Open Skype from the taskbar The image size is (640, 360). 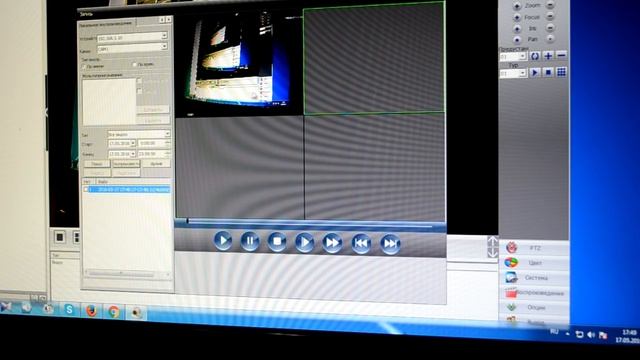tap(69, 310)
